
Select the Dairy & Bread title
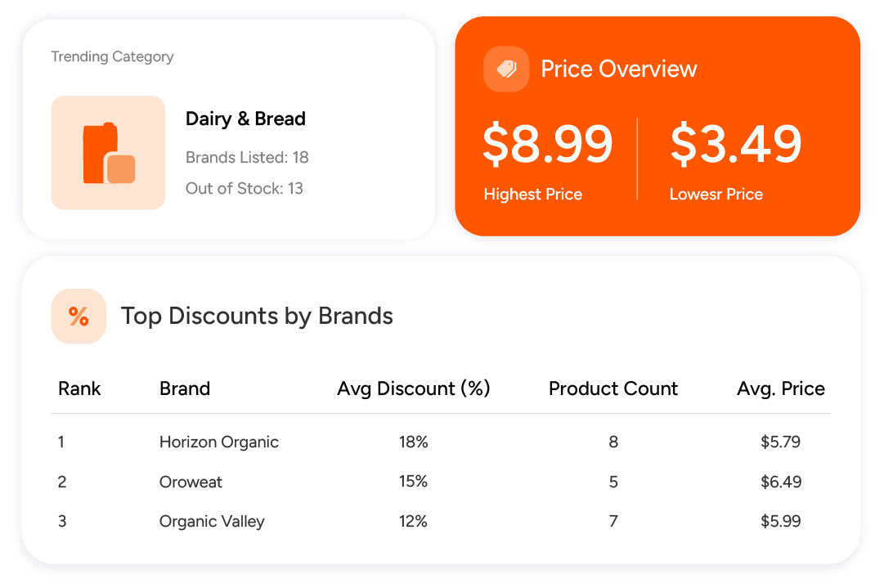[246, 119]
